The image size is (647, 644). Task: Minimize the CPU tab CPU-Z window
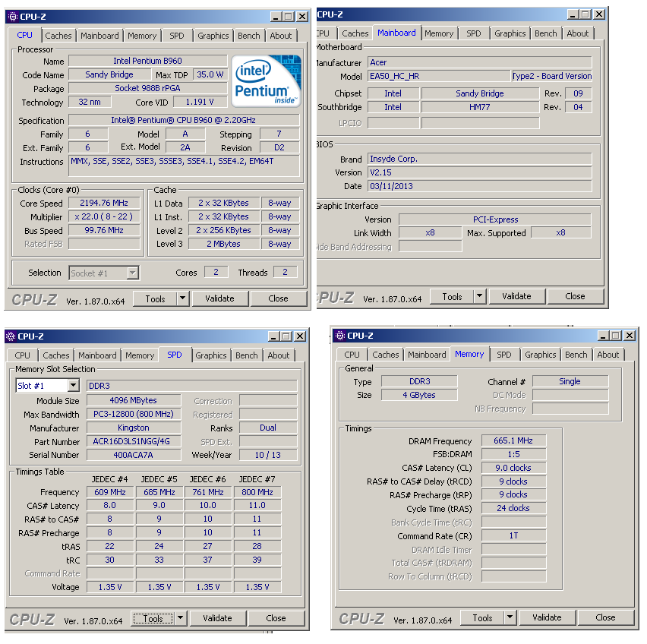coord(276,17)
